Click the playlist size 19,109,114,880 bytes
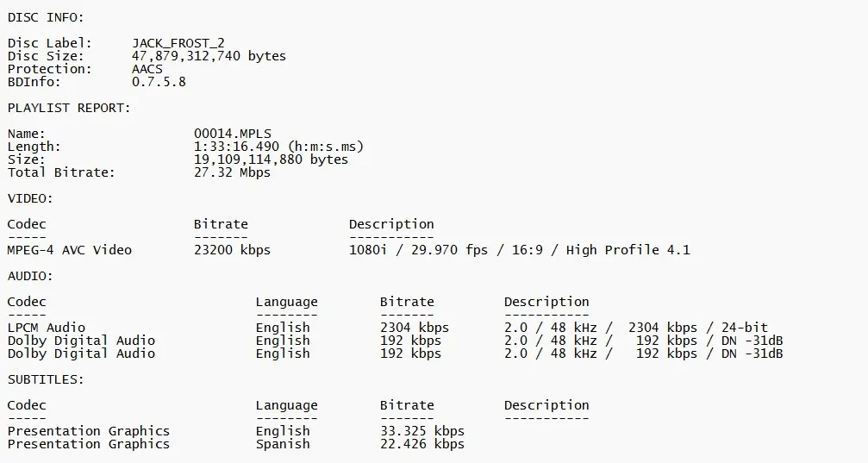This screenshot has height=463, width=868. coord(271,160)
